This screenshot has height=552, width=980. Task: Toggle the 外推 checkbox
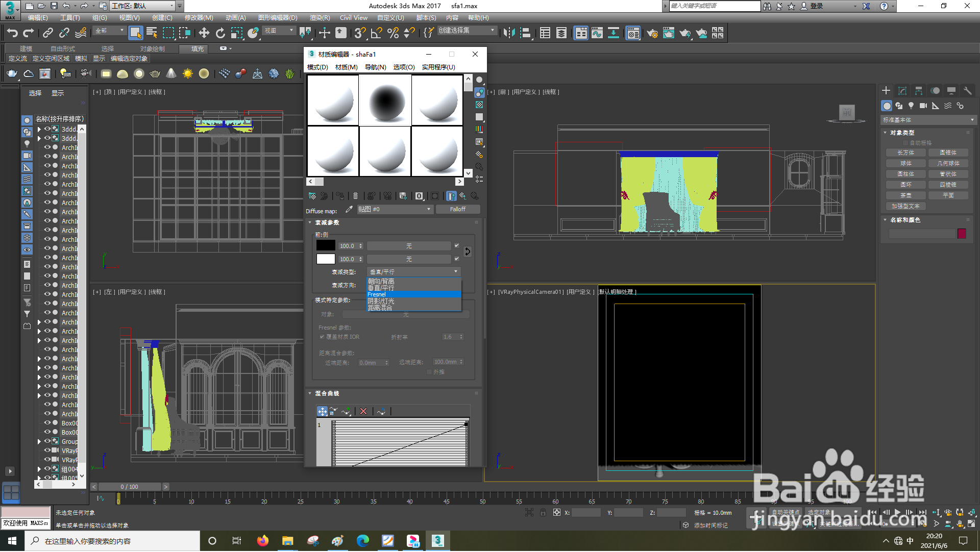(429, 372)
